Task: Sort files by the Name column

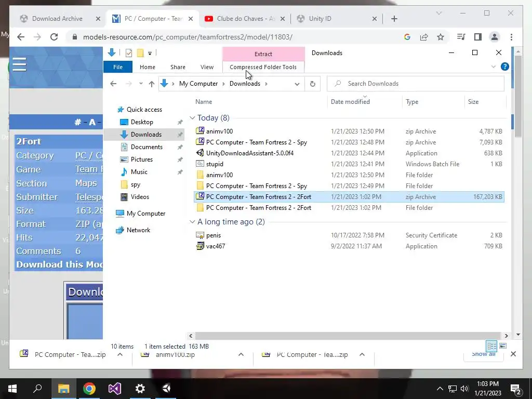Action: click(204, 102)
